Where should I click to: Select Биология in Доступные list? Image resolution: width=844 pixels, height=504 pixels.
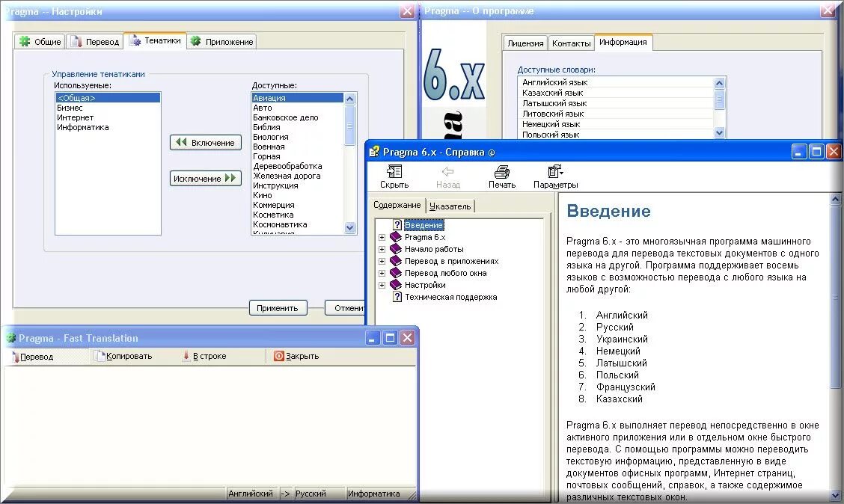coord(298,137)
